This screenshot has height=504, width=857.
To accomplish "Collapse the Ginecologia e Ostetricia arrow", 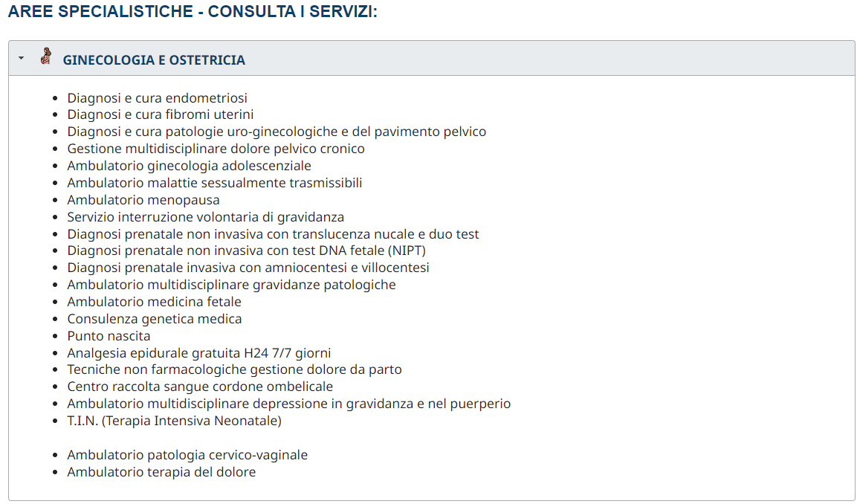I will coord(22,58).
